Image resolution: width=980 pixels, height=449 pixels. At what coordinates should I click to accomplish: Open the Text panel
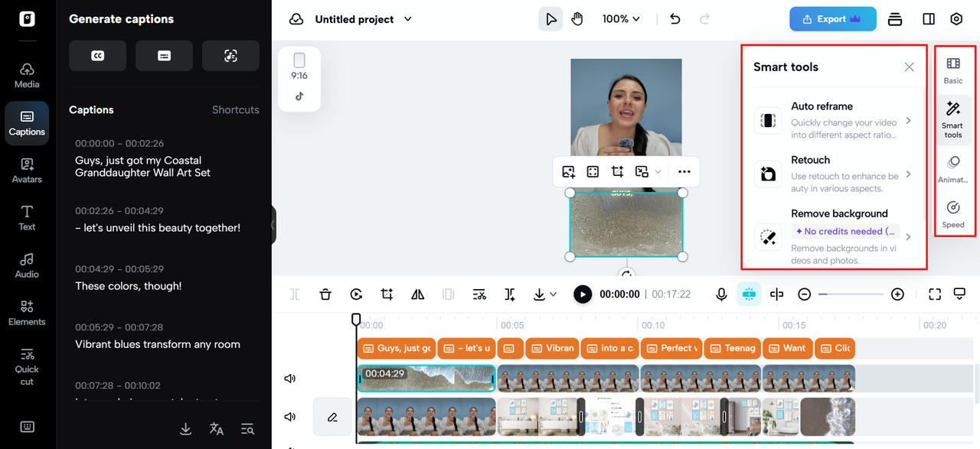[x=27, y=217]
